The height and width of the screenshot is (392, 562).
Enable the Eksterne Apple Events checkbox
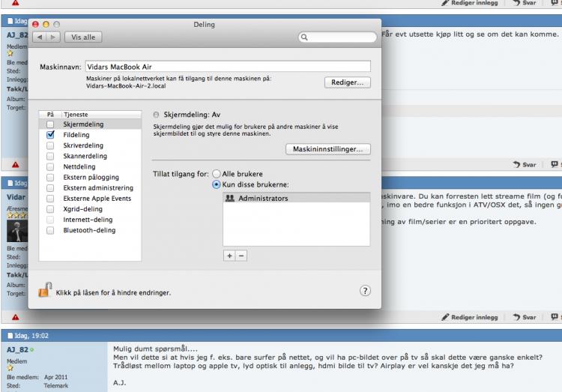pos(50,199)
